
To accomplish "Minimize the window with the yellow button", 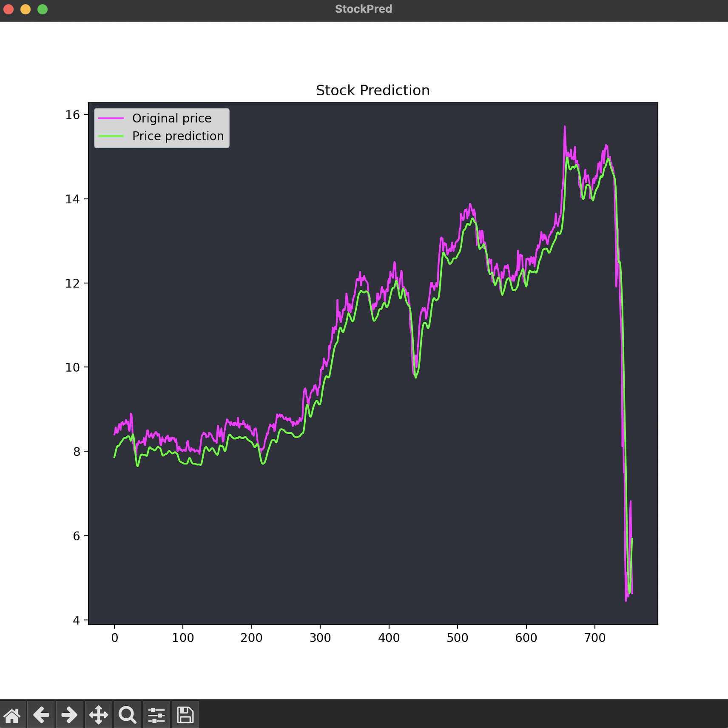I will [26, 9].
